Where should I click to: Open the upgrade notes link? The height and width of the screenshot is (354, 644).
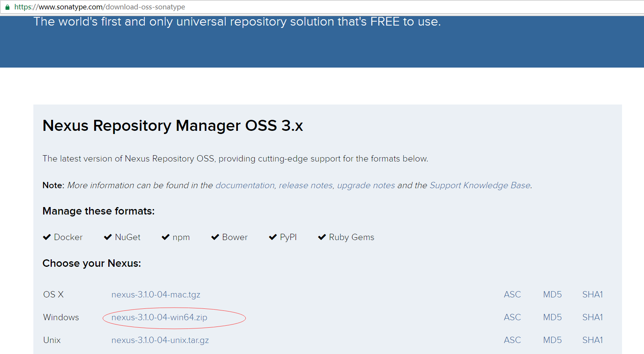pyautogui.click(x=366, y=185)
